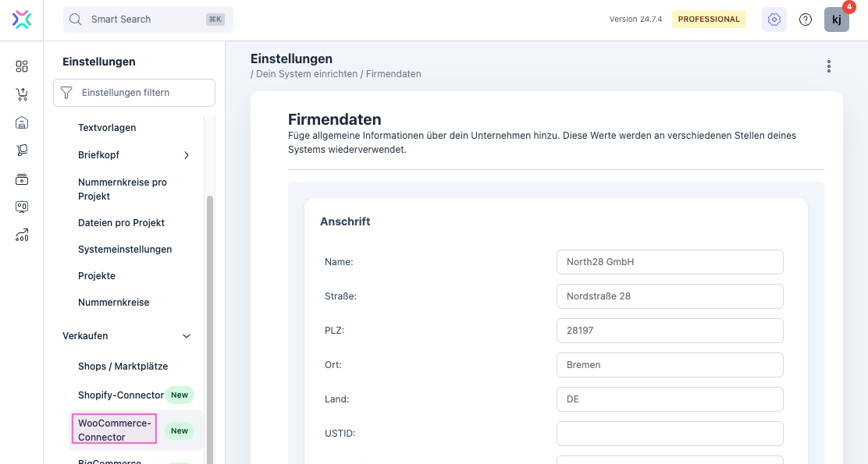Collapse the Verkaufen section
Image resolution: width=868 pixels, height=464 pixels.
[187, 336]
